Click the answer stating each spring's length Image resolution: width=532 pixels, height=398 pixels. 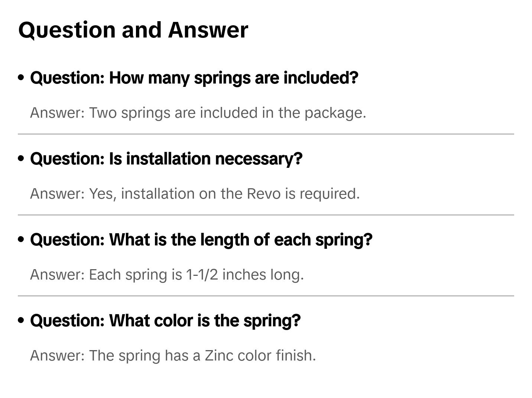(x=167, y=275)
